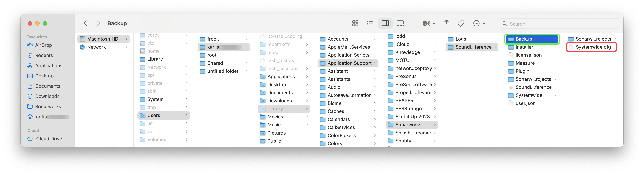
Task: Open Downloads from the Favourites sidebar
Action: point(47,96)
